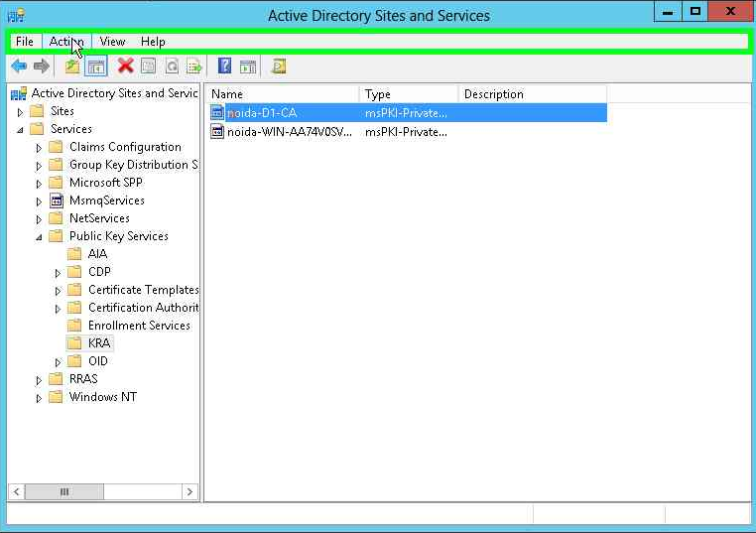Open the View menu
The height and width of the screenshot is (533, 756).
click(x=112, y=42)
